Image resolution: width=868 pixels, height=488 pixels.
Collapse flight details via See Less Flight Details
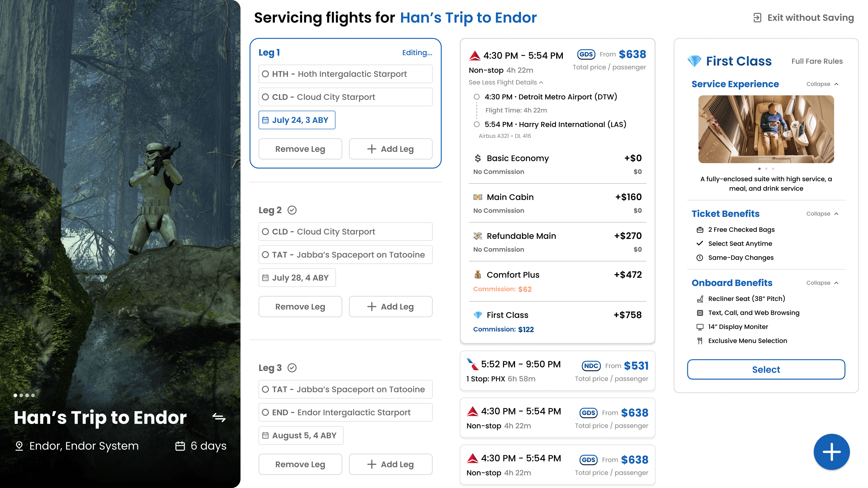(505, 82)
